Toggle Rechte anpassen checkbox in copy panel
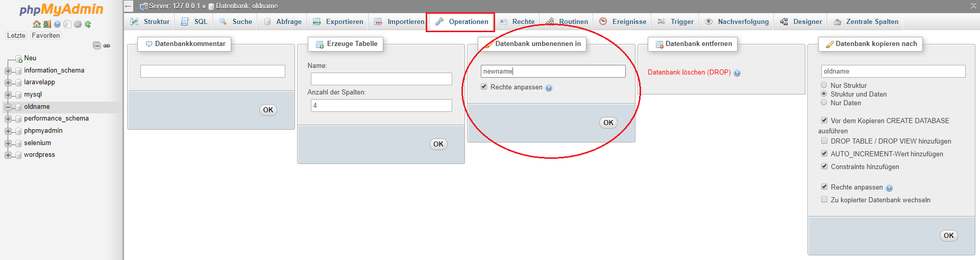Screen dimensions: 980x260 (824, 187)
